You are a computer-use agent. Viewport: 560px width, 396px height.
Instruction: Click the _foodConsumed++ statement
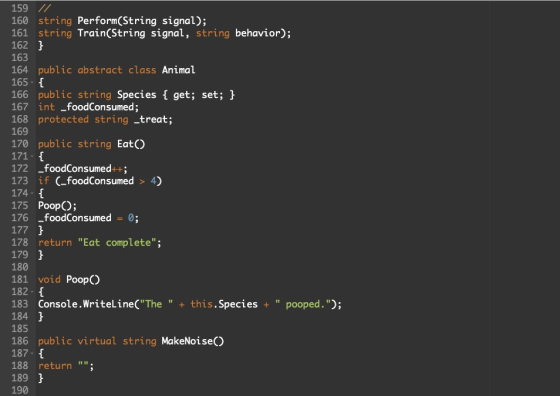click(82, 169)
